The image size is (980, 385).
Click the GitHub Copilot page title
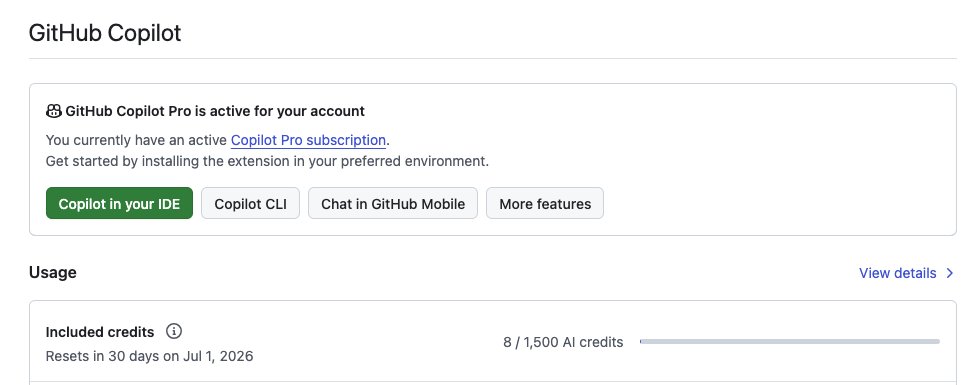(x=105, y=32)
